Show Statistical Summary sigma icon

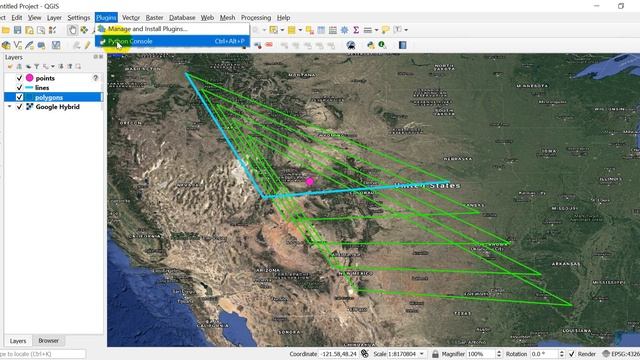[x=356, y=30]
